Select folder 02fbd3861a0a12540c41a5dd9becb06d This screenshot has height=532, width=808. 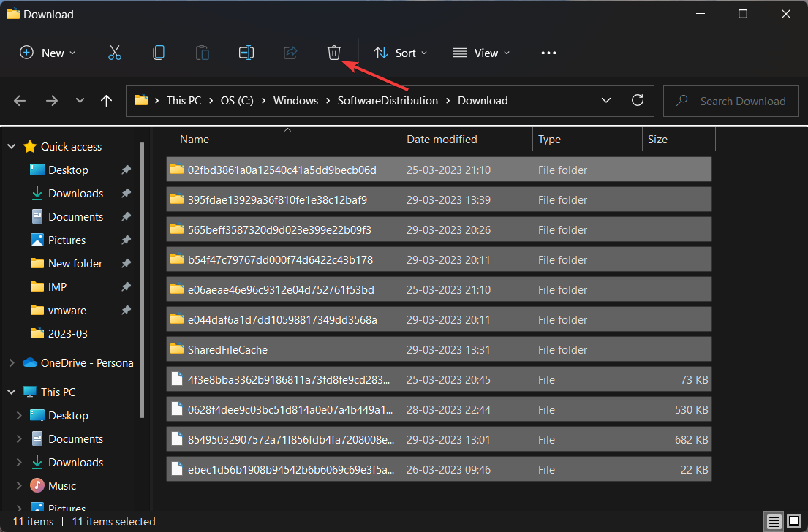439,170
